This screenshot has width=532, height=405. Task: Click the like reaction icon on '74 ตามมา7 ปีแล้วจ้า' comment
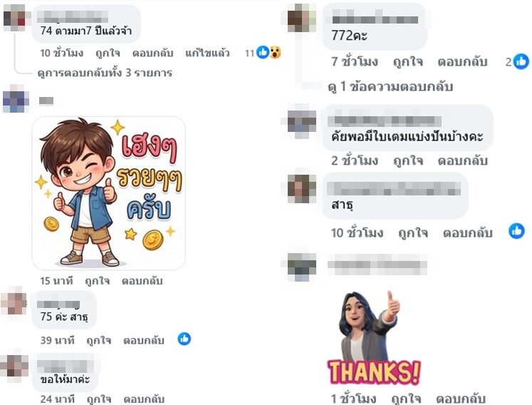[x=263, y=52]
